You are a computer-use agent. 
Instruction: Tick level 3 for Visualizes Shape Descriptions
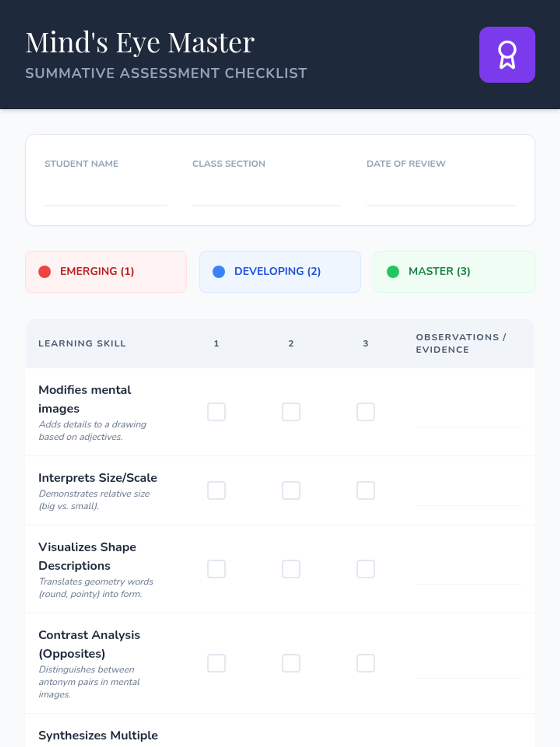click(365, 569)
